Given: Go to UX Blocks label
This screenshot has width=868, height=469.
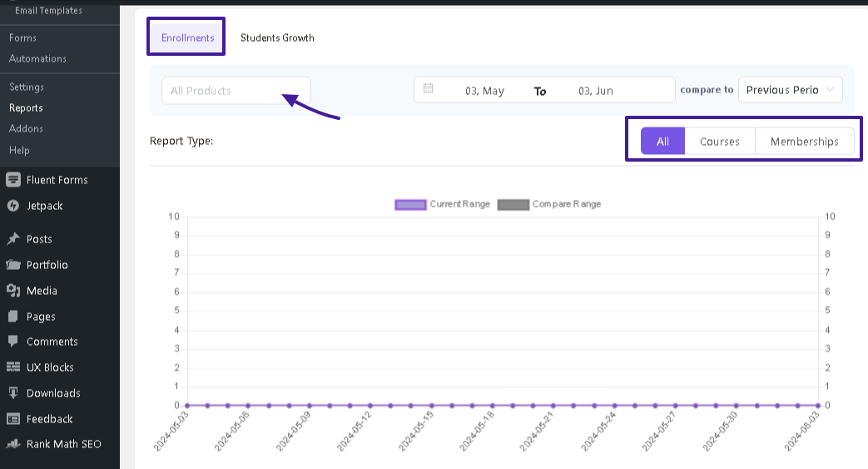Looking at the screenshot, I should coord(50,367).
